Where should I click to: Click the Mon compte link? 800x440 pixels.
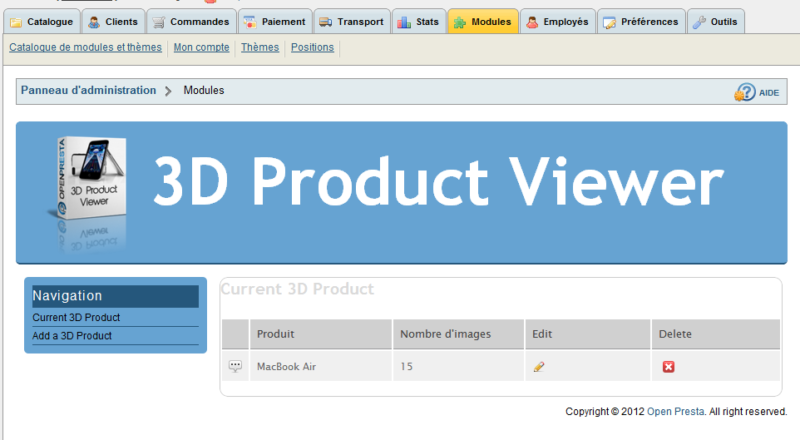202,47
